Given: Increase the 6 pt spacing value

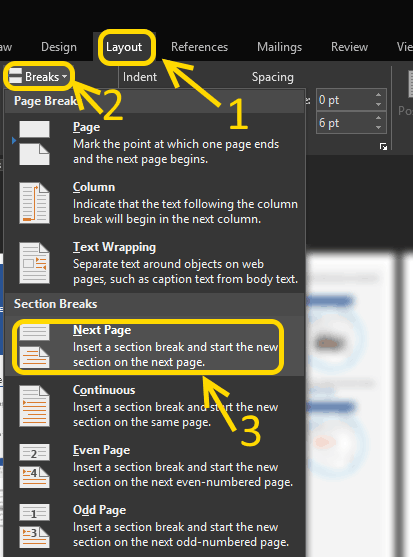Looking at the screenshot, I should coord(379,118).
